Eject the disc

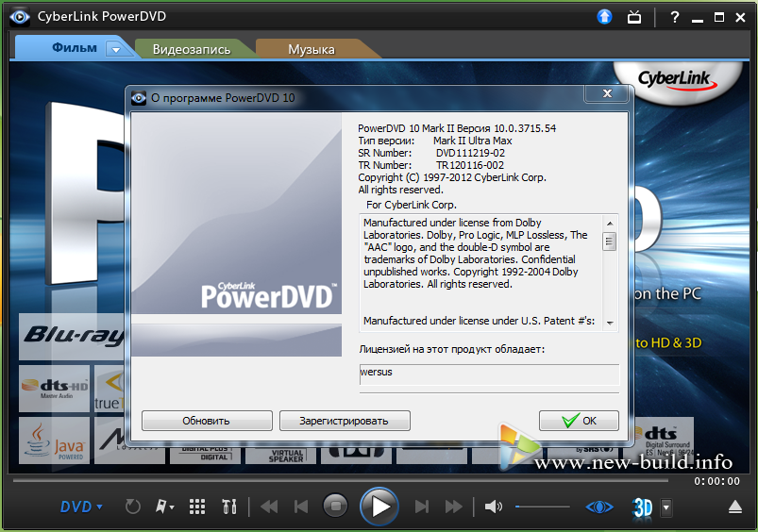734,507
